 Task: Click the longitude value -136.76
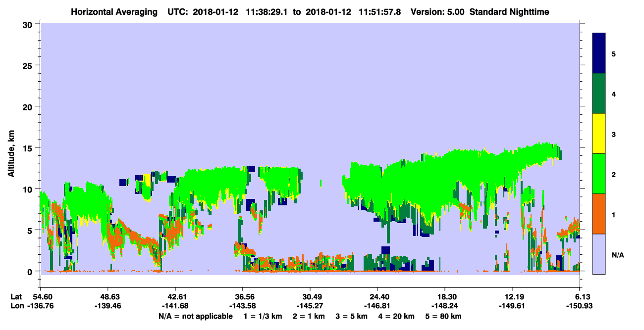point(41,306)
